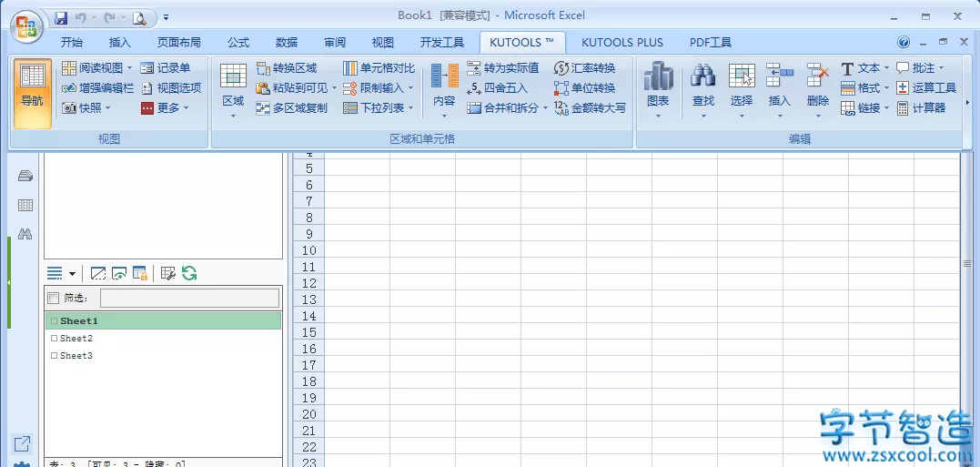Click the Office button logo
Image resolution: width=980 pixels, height=467 pixels.
pyautogui.click(x=28, y=26)
